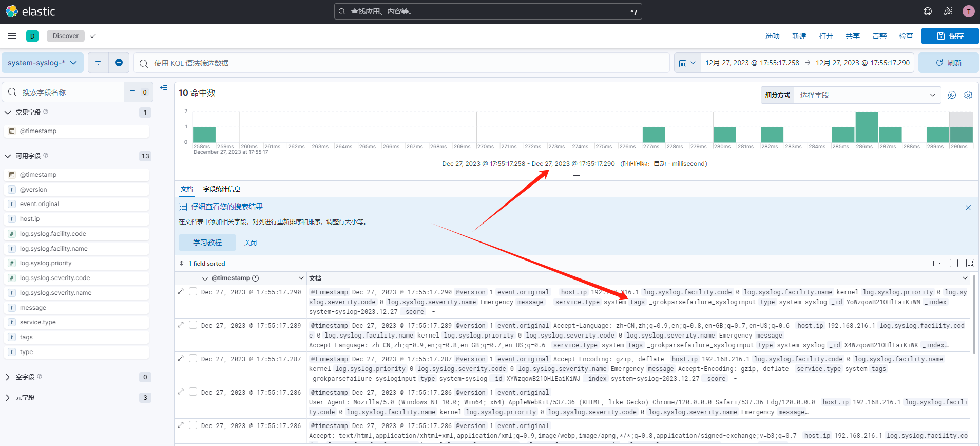980x446 pixels.
Task: Click the start date 17:55:17.258
Action: tap(752, 63)
